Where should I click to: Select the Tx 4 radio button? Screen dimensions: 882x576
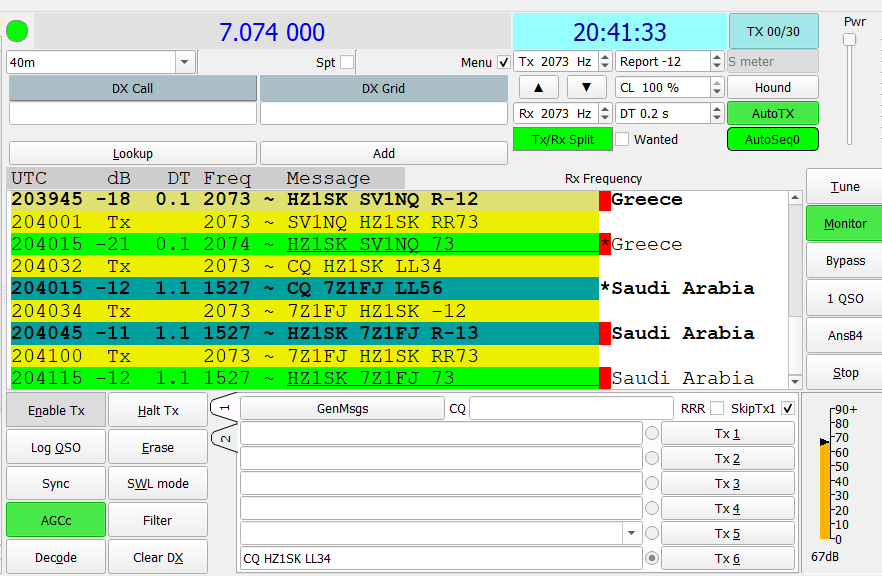652,508
